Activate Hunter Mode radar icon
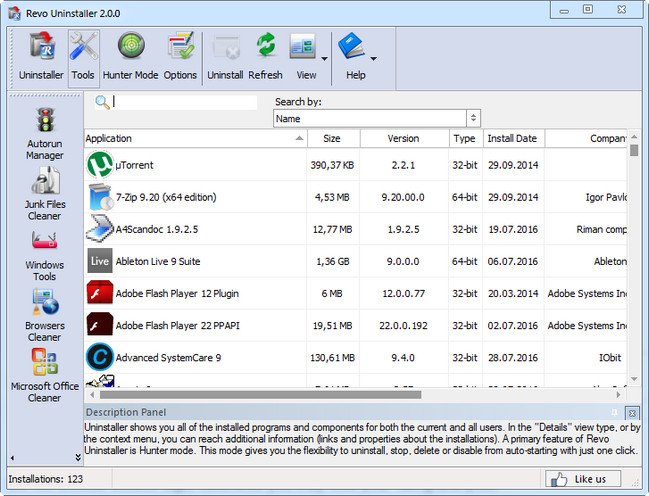 tap(131, 45)
